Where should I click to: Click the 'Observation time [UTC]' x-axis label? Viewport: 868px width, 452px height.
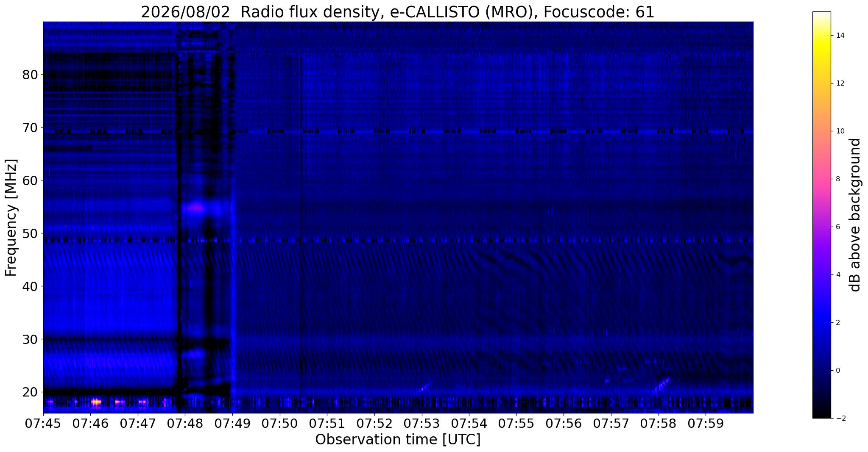tap(398, 440)
